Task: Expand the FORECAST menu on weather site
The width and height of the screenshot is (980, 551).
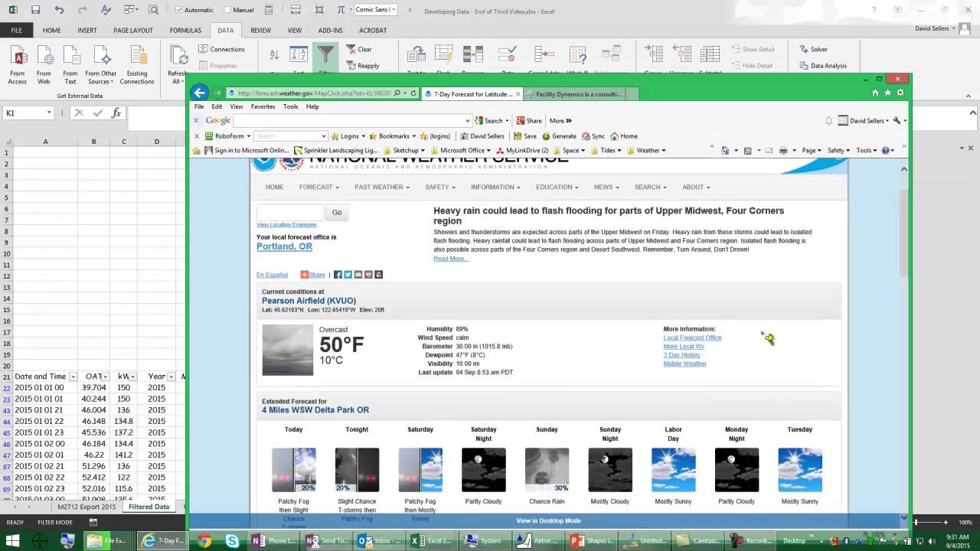Action: point(319,187)
